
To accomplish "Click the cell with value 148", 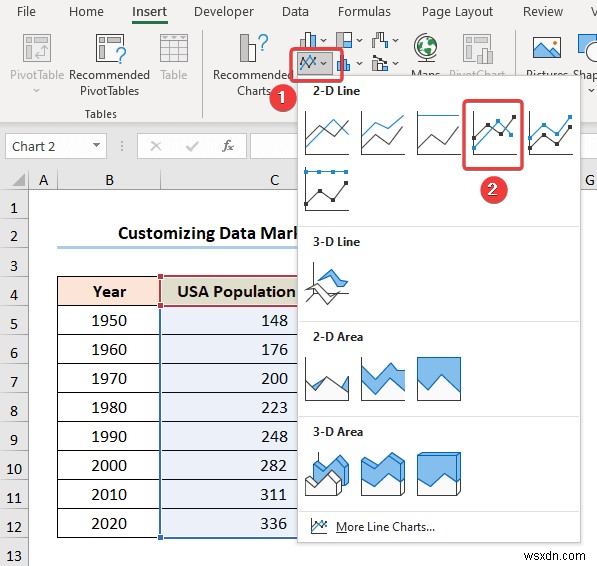I will point(230,320).
